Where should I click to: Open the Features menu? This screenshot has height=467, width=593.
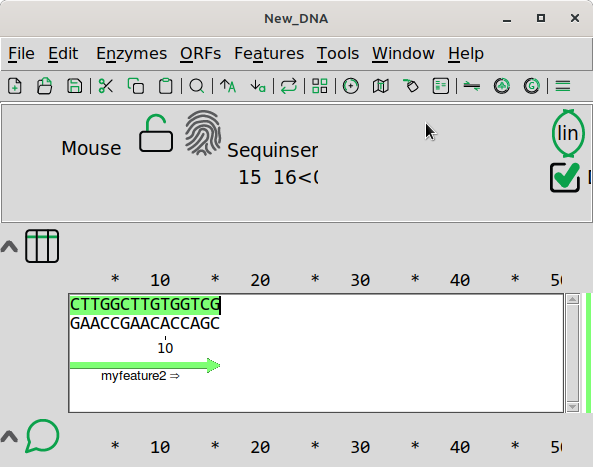pos(269,53)
